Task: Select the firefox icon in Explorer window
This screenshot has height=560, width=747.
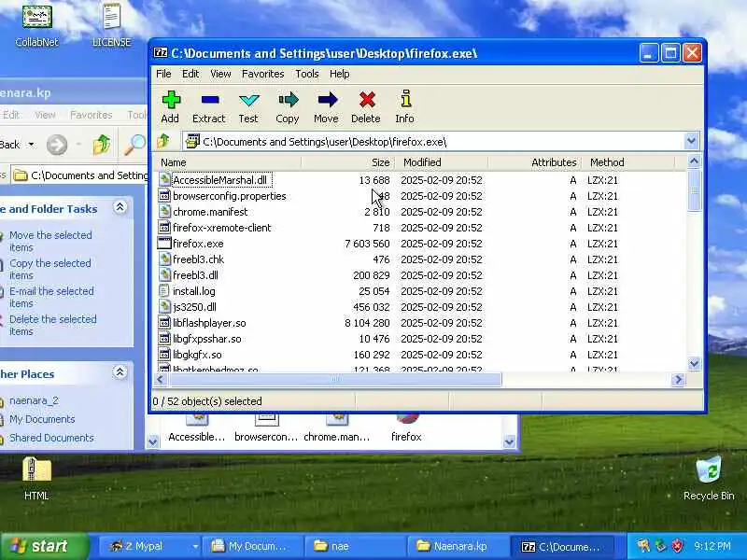Action: click(406, 427)
